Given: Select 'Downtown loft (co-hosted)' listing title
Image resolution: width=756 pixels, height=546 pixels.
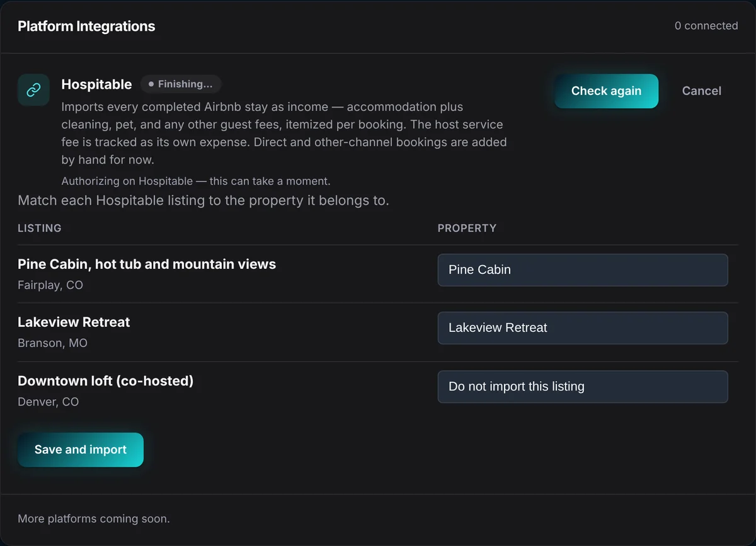Looking at the screenshot, I should pos(106,381).
